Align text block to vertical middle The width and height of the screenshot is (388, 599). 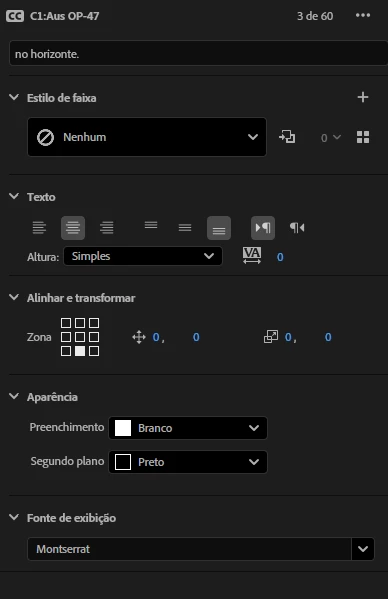point(185,228)
